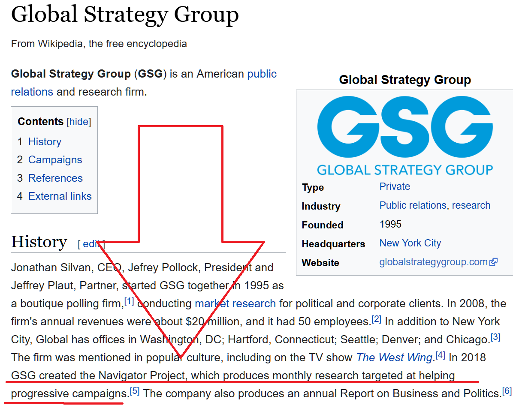Open the Private type link in infobox
This screenshot has height=420, width=513.
click(395, 186)
